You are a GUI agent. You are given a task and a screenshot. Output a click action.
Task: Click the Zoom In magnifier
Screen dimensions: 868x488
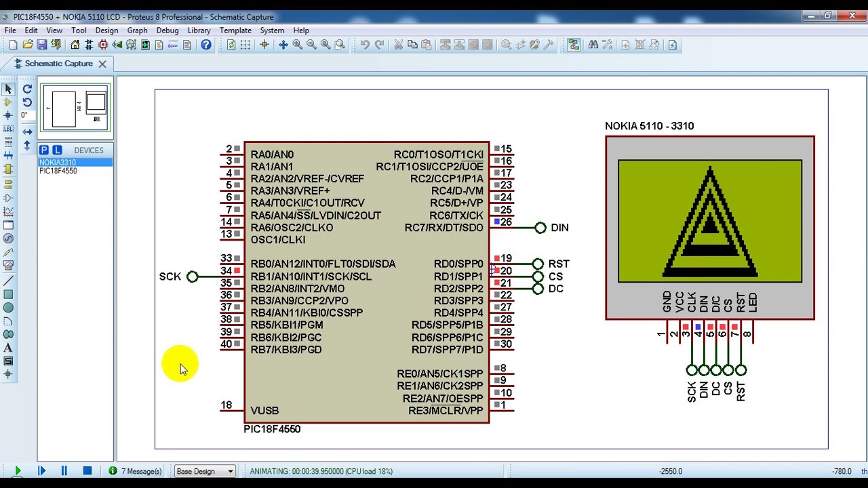pos(298,45)
